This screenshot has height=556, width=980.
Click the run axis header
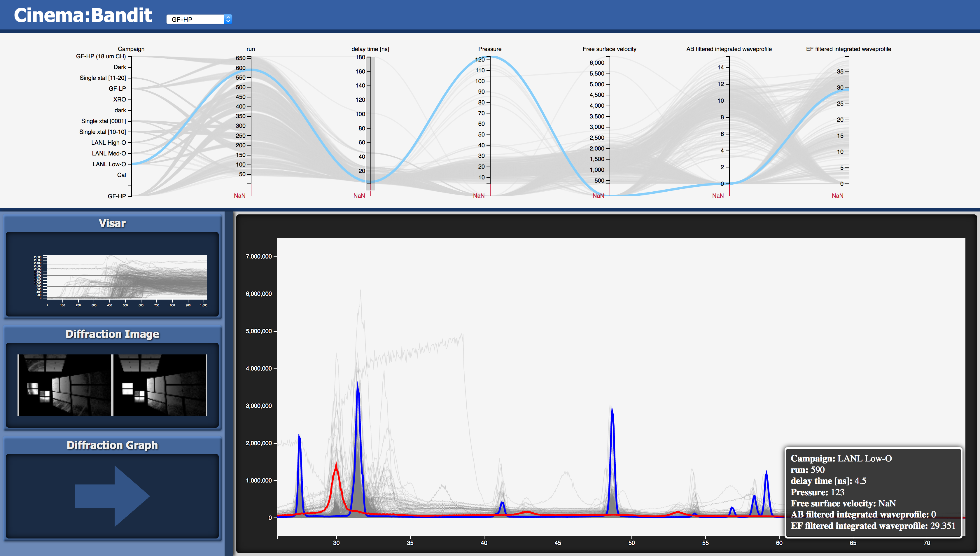[x=251, y=49]
